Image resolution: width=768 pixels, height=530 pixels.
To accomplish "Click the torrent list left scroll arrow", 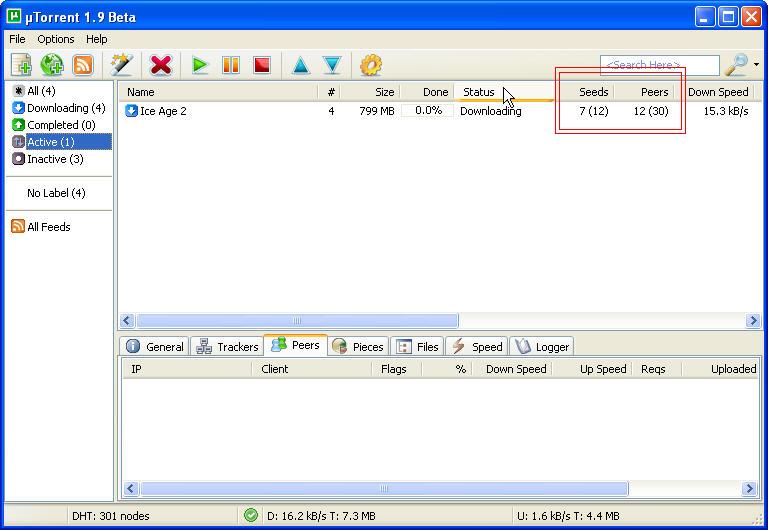I will [127, 321].
